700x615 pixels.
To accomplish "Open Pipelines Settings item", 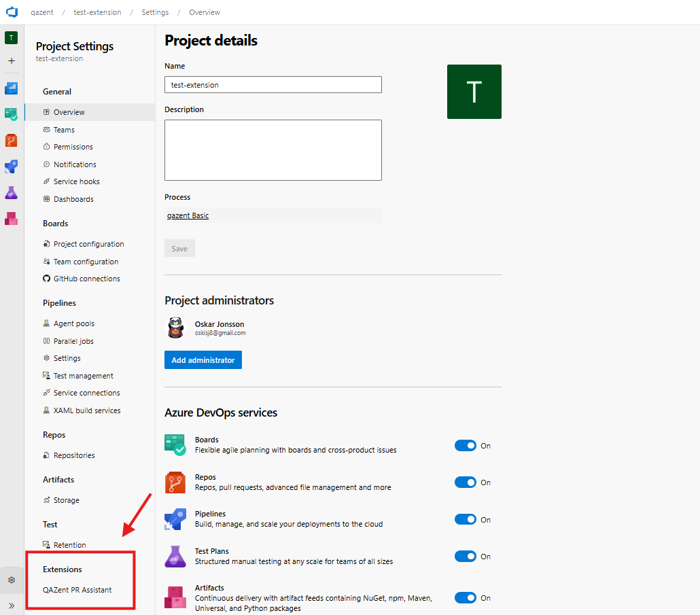I will (x=90, y=358).
